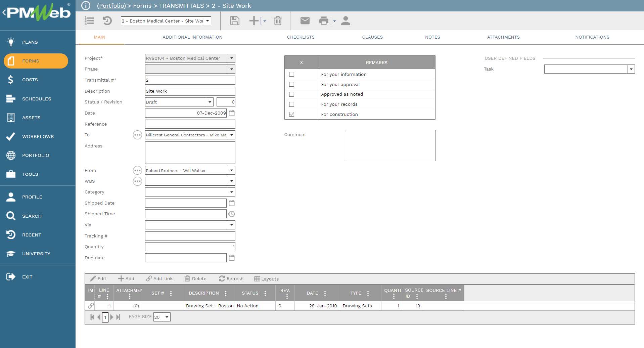Click Add in grid toolbar
Viewport: 644px width, 348px height.
126,279
